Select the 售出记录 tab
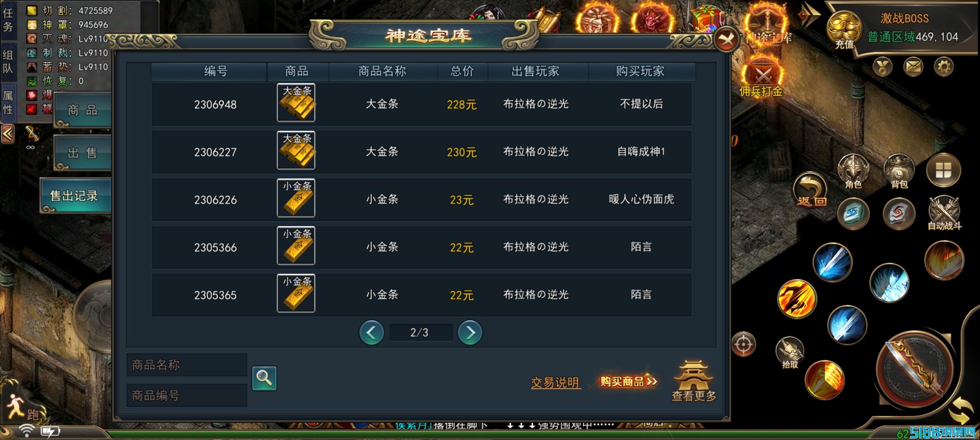Image resolution: width=980 pixels, height=440 pixels. 75,196
